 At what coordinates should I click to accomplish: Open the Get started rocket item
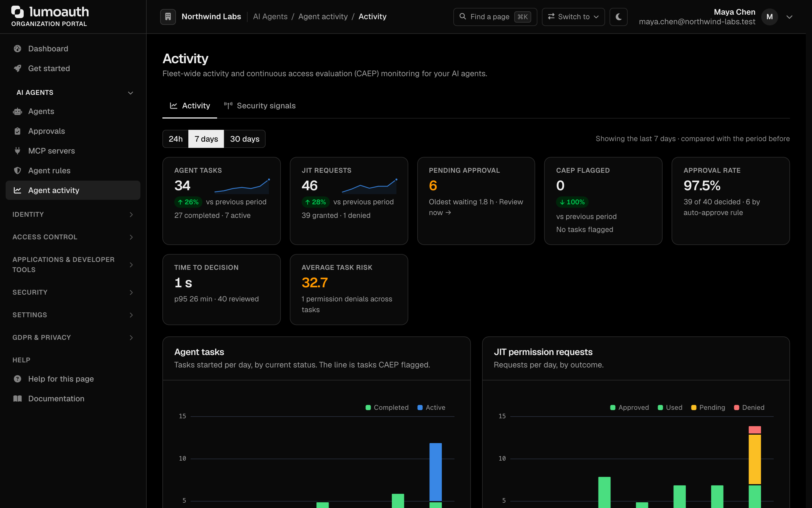73,68
